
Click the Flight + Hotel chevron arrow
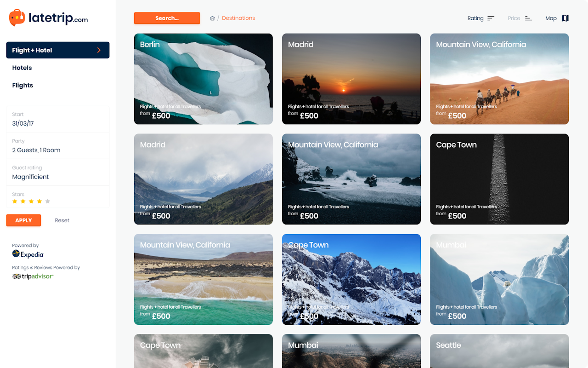pyautogui.click(x=99, y=50)
